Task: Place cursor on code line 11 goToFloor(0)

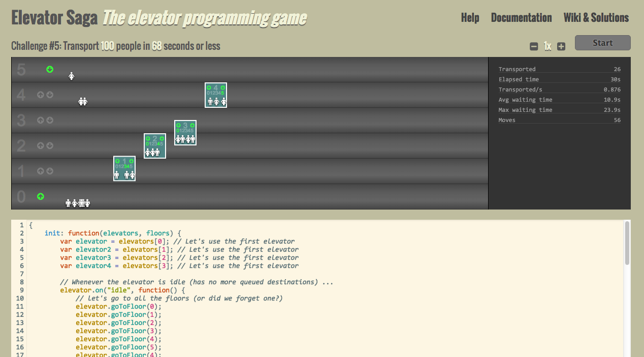Action: 118,307
